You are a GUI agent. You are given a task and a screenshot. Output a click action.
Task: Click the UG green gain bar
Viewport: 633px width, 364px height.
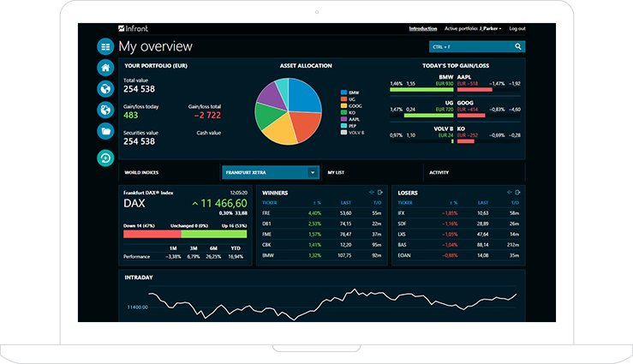(429, 116)
